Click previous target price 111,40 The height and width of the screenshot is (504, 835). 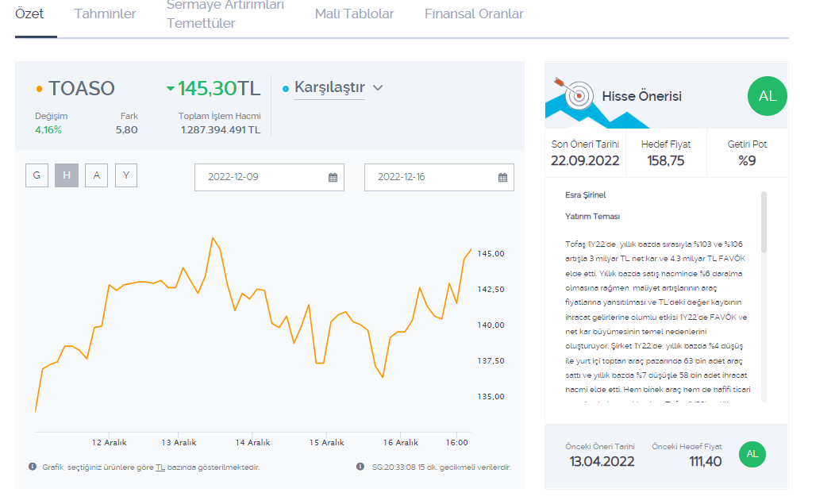(x=706, y=461)
